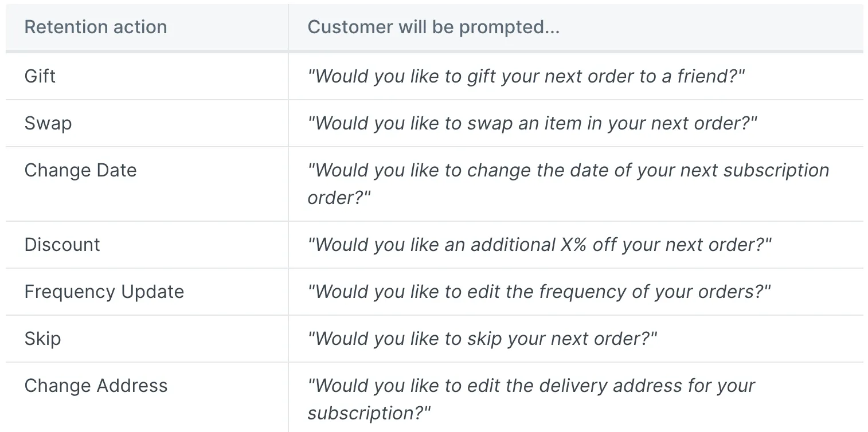Click the word 'order?' under Change Date prompt
The width and height of the screenshot is (868, 432).
coord(339,197)
